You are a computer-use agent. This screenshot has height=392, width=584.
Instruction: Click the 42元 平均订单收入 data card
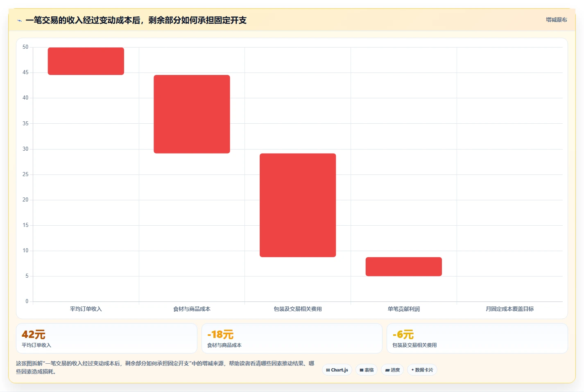(106, 338)
